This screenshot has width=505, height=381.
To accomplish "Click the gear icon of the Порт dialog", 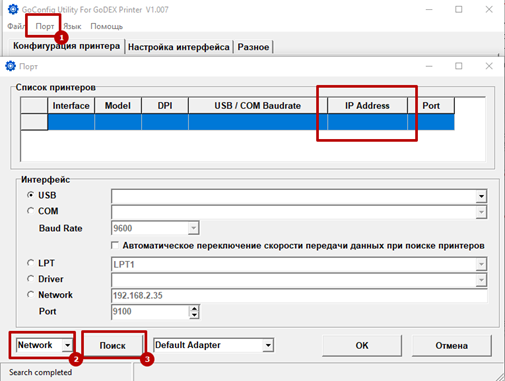I will tap(11, 66).
